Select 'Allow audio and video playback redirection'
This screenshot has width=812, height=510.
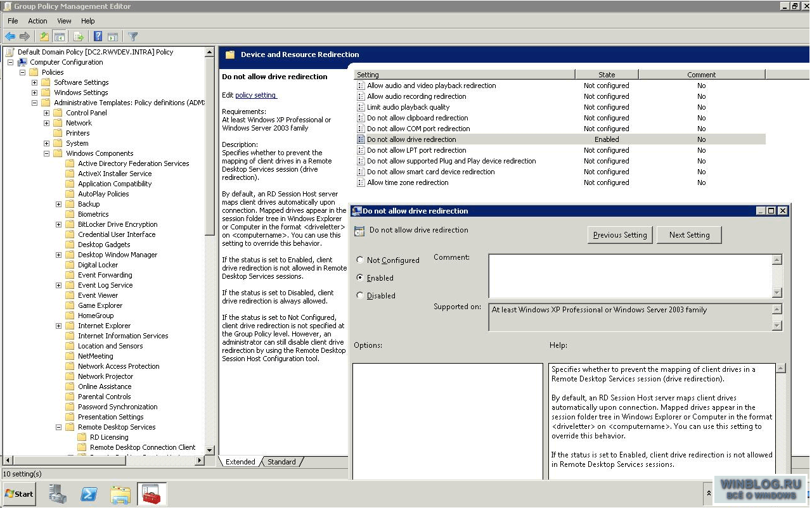(432, 86)
